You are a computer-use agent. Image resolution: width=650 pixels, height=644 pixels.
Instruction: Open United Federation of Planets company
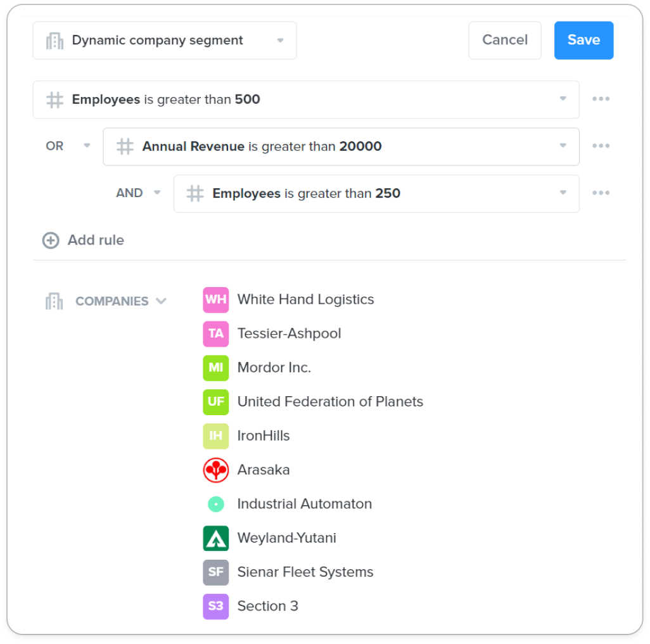pyautogui.click(x=330, y=402)
